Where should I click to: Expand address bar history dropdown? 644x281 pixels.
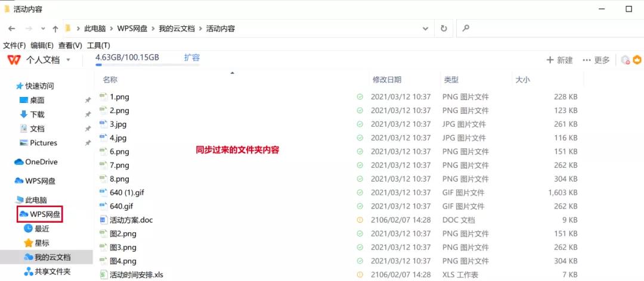pyautogui.click(x=426, y=29)
